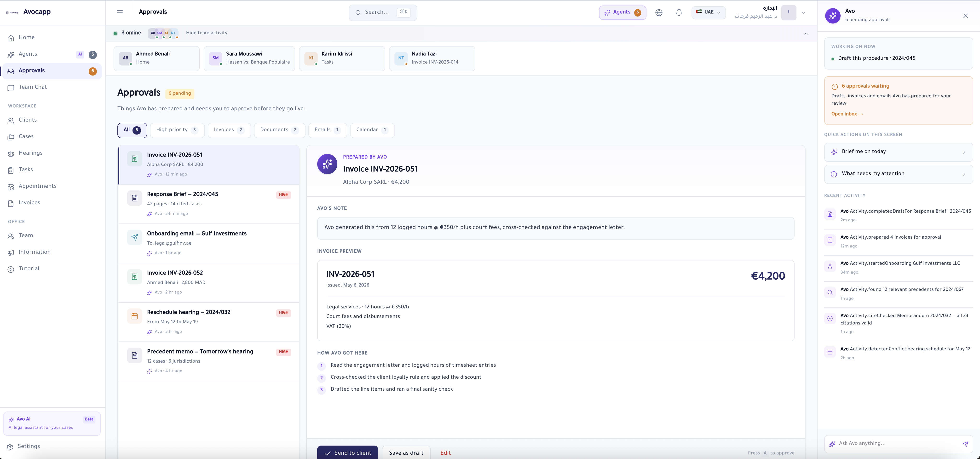Select the High priority filter tab
The width and height of the screenshot is (980, 459).
[177, 130]
